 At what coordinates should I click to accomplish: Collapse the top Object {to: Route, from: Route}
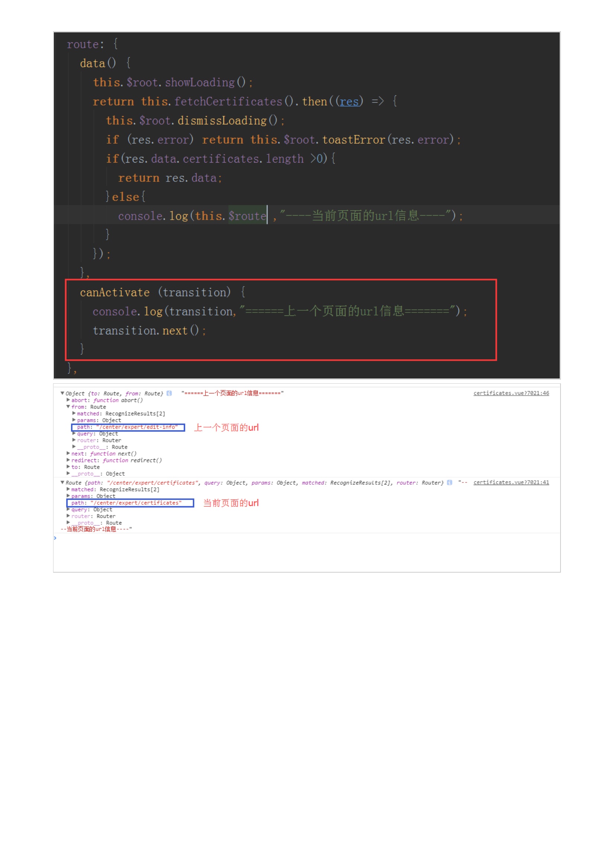click(62, 393)
